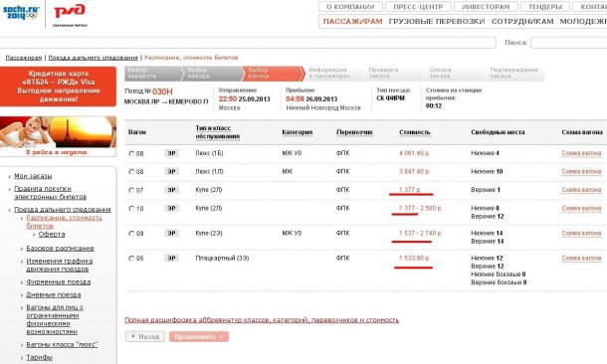This screenshot has width=607, height=364.
Task: Go to СОТРУДНИКАМ menu section
Action: [522, 22]
